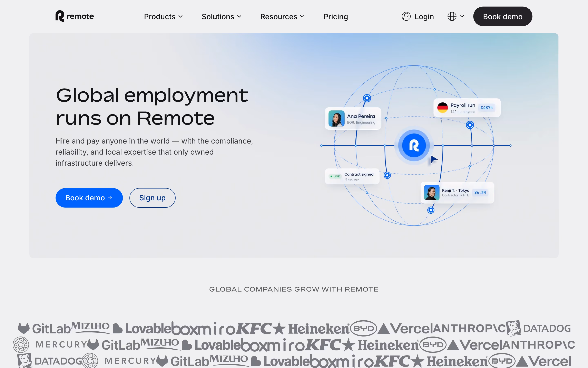Expand the Solutions chevron arrow
588x368 pixels.
[239, 17]
